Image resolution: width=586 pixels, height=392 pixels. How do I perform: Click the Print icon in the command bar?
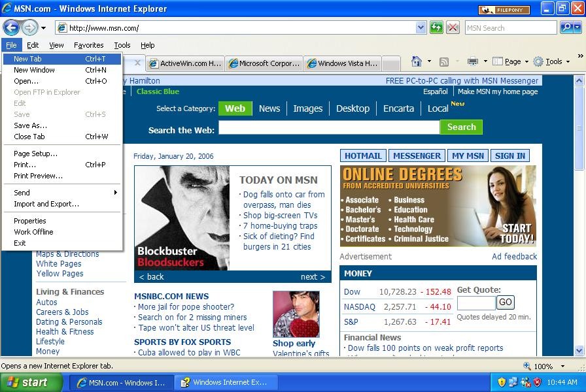(473, 61)
